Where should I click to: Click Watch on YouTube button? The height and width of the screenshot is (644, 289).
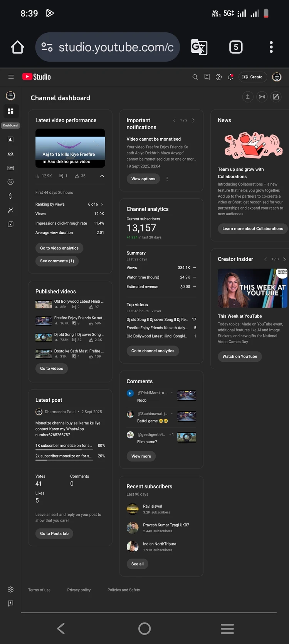pos(240,356)
